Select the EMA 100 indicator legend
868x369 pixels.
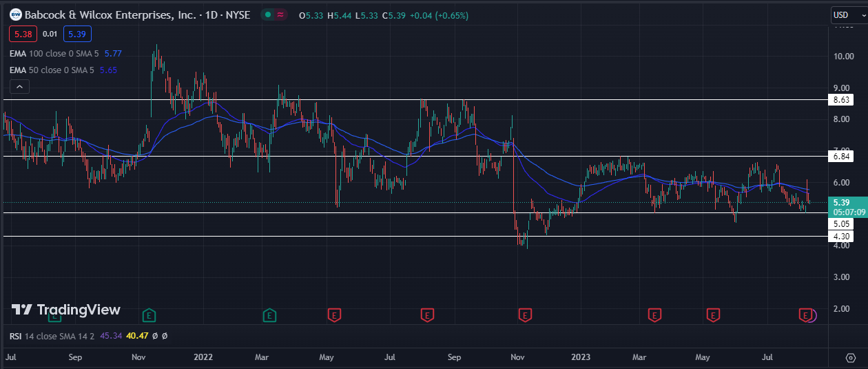tap(55, 52)
